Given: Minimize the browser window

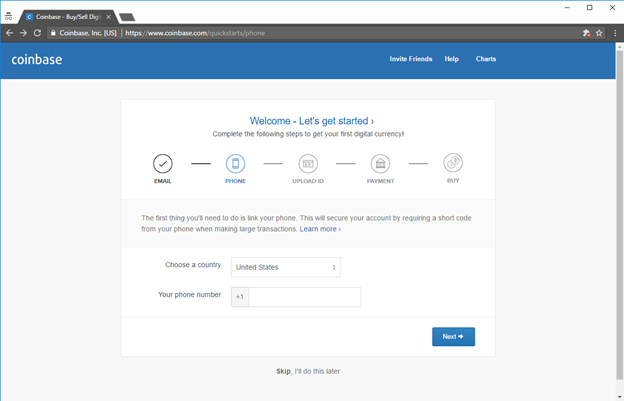Looking at the screenshot, I should coord(567,8).
